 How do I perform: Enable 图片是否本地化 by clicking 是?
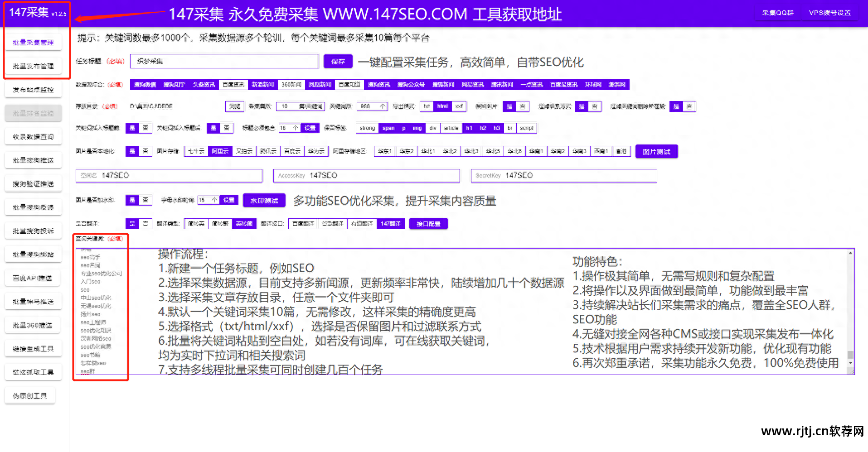132,151
